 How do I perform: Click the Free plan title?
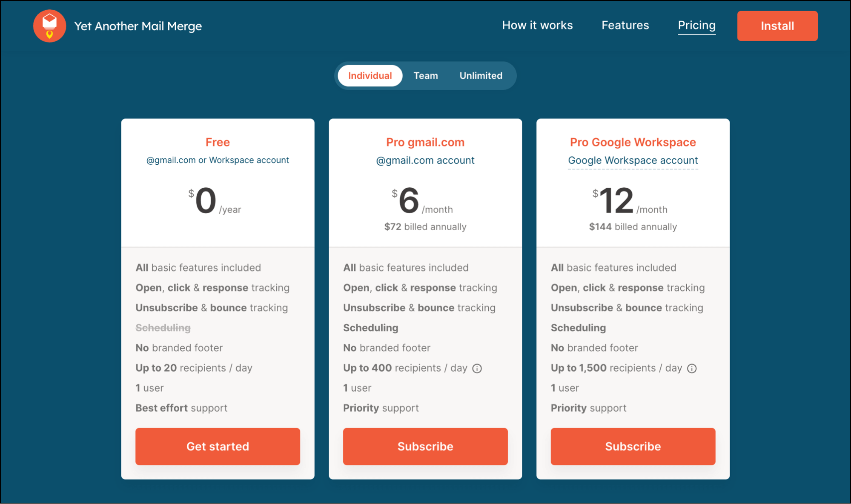(218, 142)
